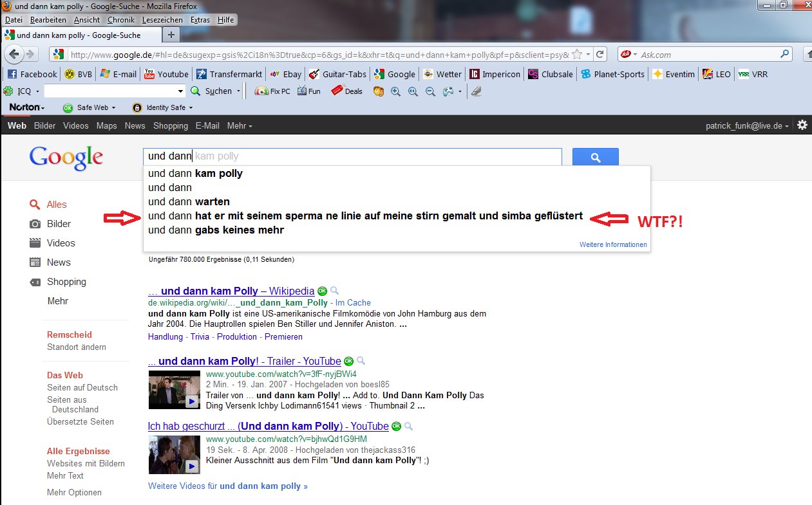This screenshot has height=505, width=812.
Task: Open the Lesezeichen menu
Action: point(163,20)
